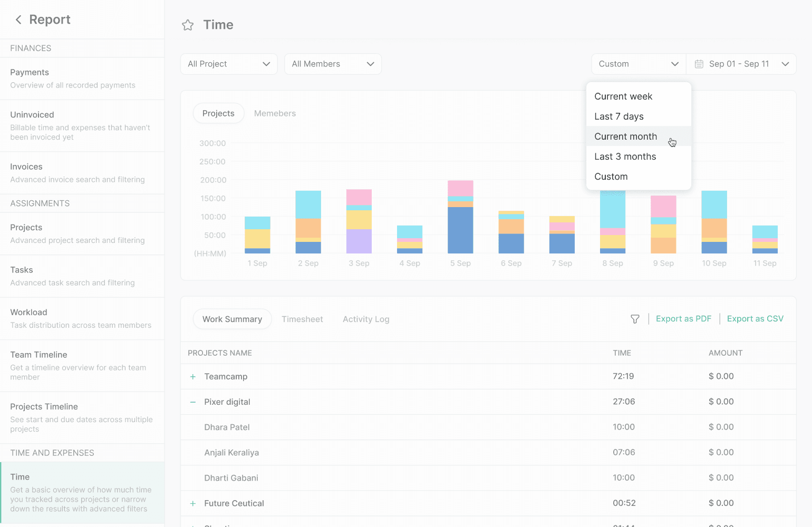Switch to the Timesheet tab
The width and height of the screenshot is (812, 527).
[302, 319]
